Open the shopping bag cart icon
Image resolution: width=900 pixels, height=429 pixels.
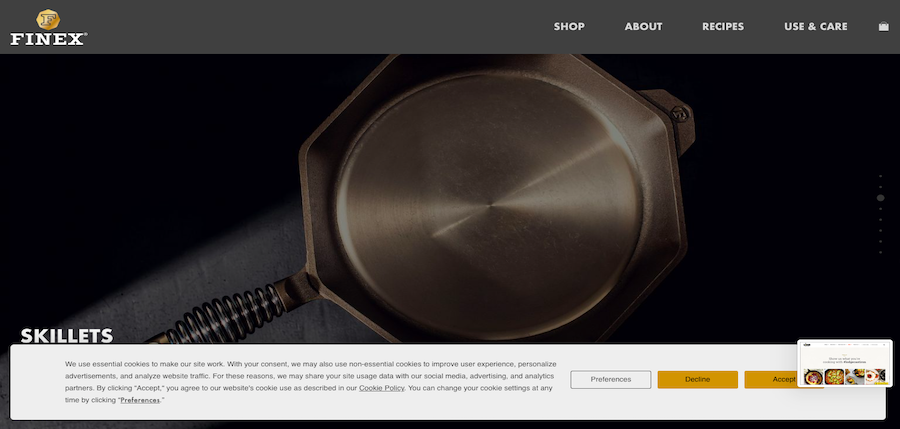[884, 26]
